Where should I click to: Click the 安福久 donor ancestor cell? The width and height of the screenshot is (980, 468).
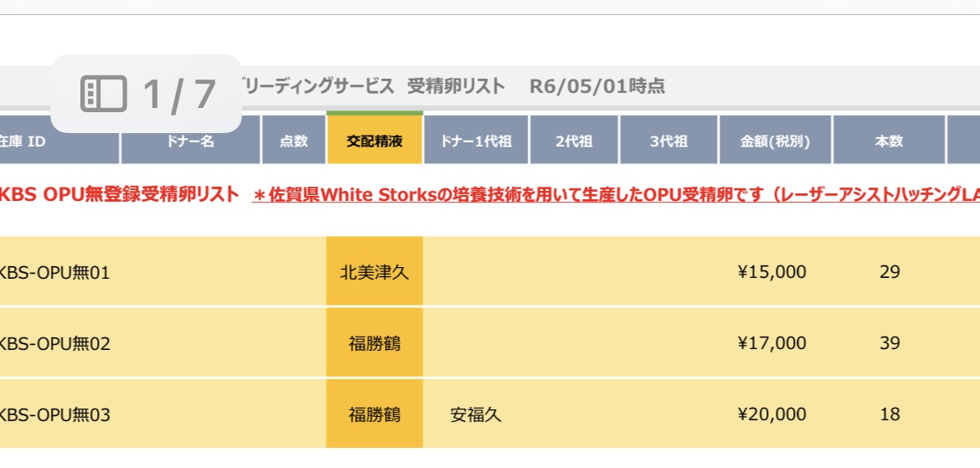[476, 414]
